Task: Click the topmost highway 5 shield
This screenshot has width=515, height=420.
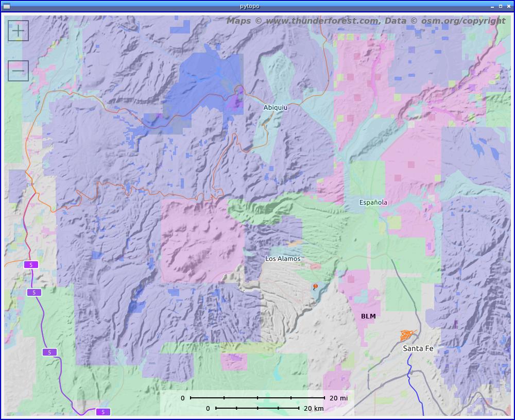Action: [x=31, y=264]
